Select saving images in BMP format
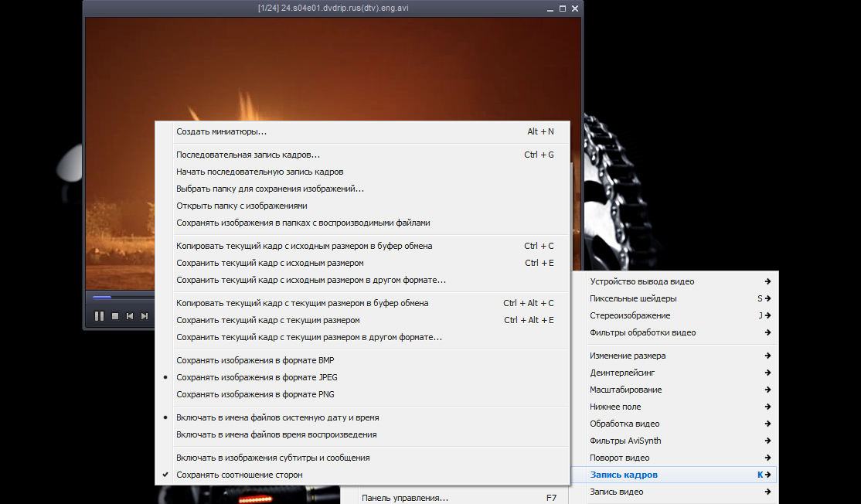 click(255, 360)
